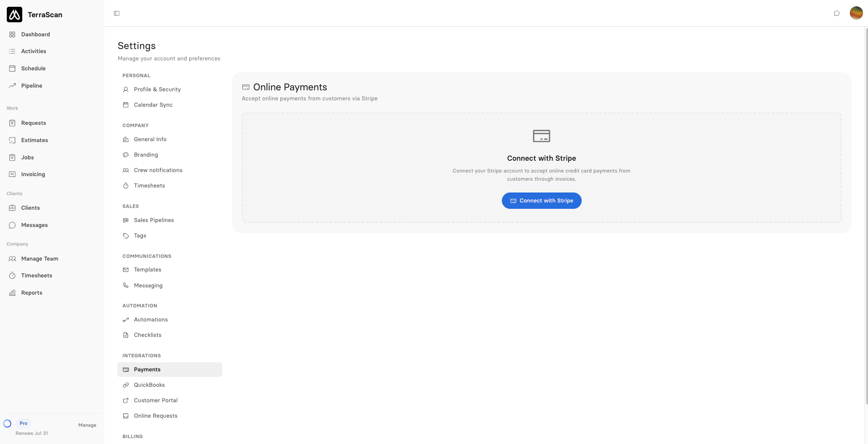Click the blue Connect with Stripe button
Viewport: 868px width, 444px height.
pyautogui.click(x=541, y=201)
